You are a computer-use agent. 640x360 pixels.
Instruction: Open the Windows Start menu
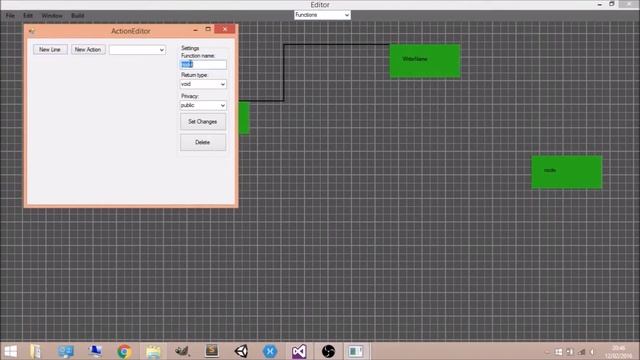[11, 351]
